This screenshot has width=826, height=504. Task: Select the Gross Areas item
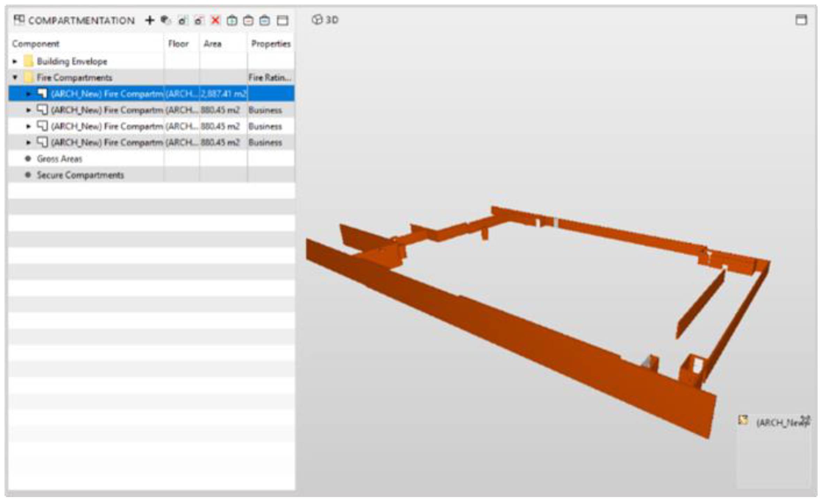59,159
